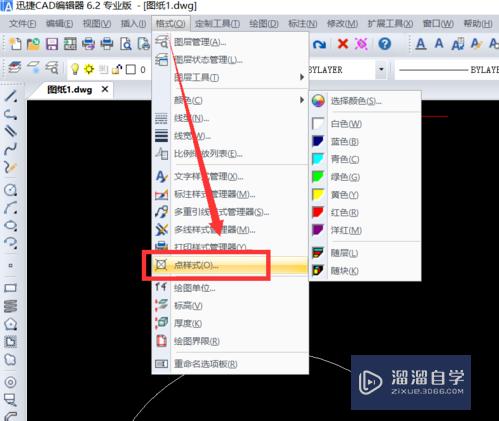Click the Open folder icon

click(33, 44)
